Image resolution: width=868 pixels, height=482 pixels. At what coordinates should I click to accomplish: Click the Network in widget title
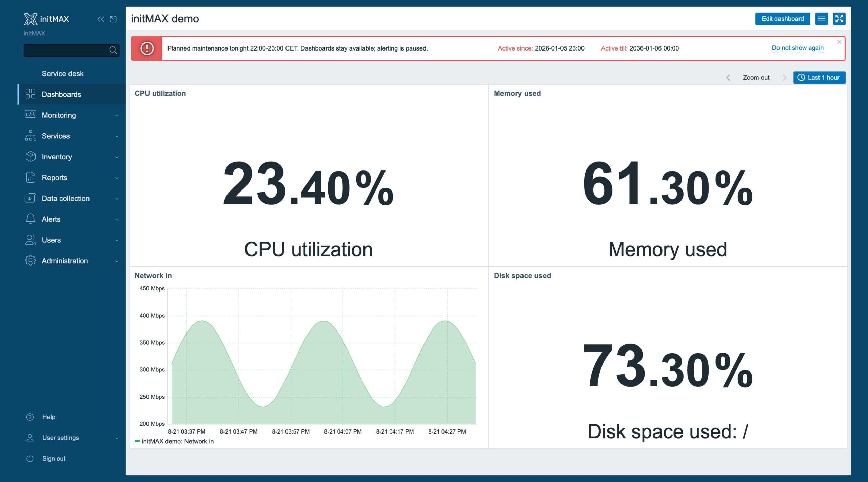point(153,276)
